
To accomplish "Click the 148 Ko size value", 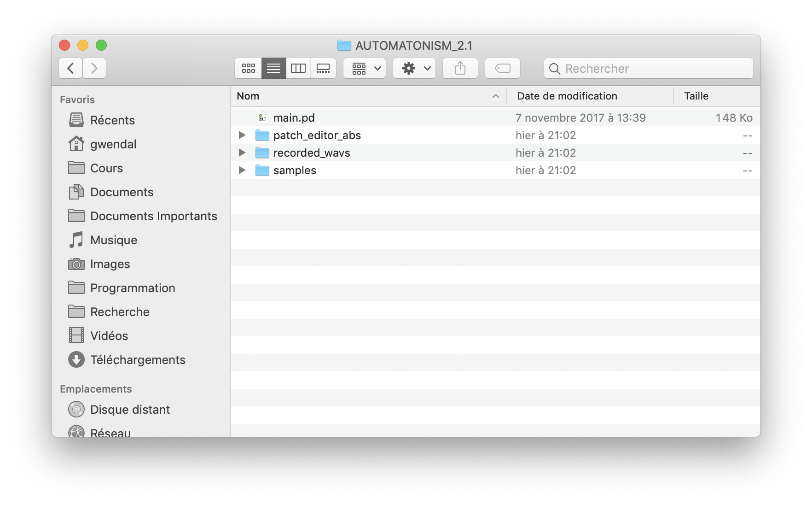I will coord(734,117).
